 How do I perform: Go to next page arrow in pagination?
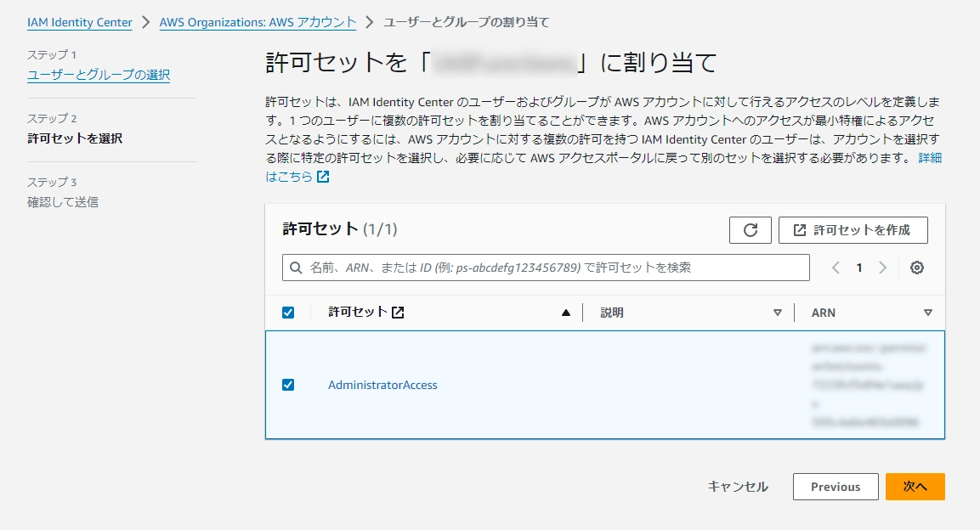click(x=882, y=268)
